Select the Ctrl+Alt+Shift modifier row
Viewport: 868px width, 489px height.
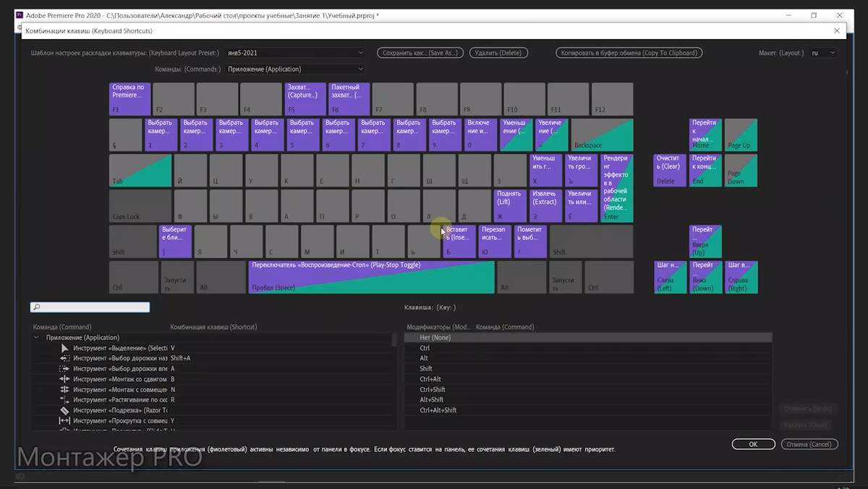point(588,410)
